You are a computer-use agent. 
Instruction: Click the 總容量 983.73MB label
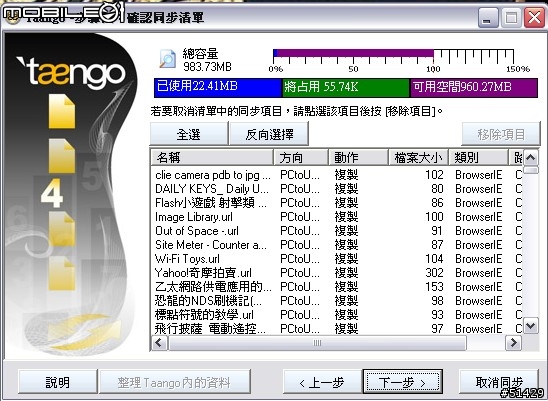pyautogui.click(x=207, y=59)
